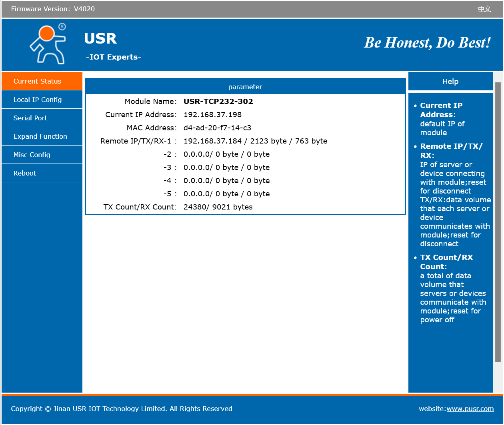
Task: Click the MAC address d4-ad-20-f7-14-c3
Action: (217, 128)
